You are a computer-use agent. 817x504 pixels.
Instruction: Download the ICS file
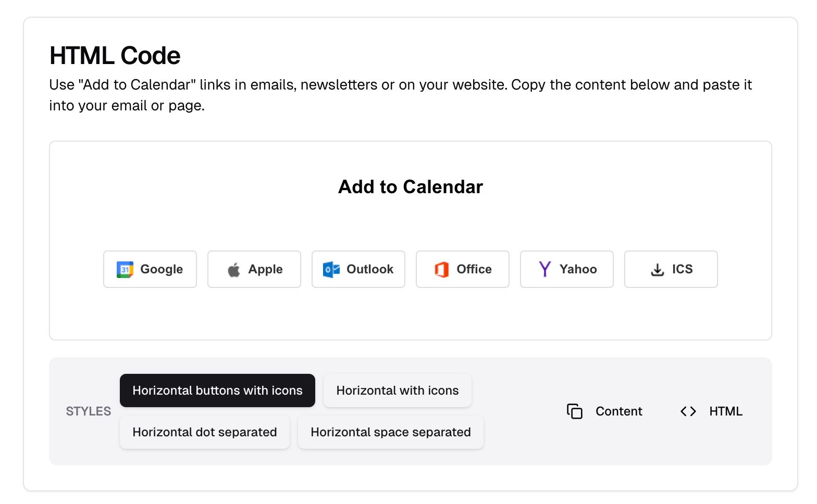tap(671, 269)
